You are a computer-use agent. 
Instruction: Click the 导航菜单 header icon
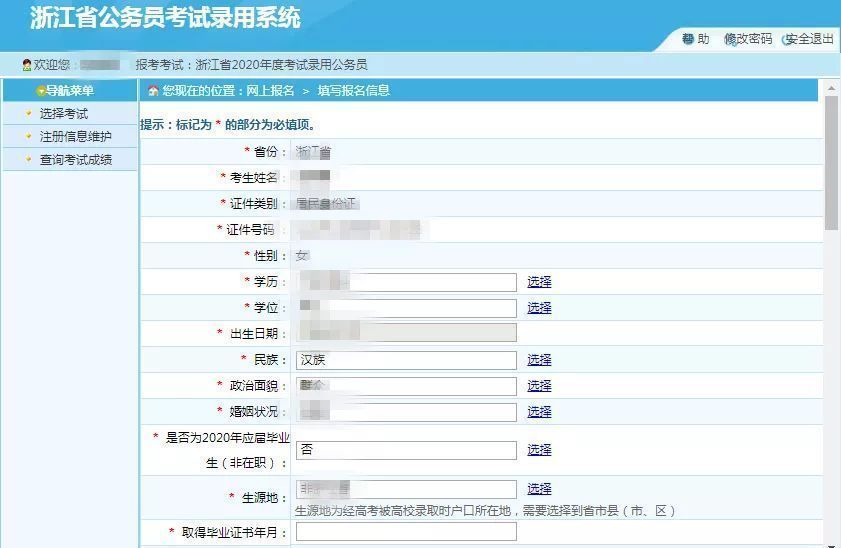[x=41, y=91]
